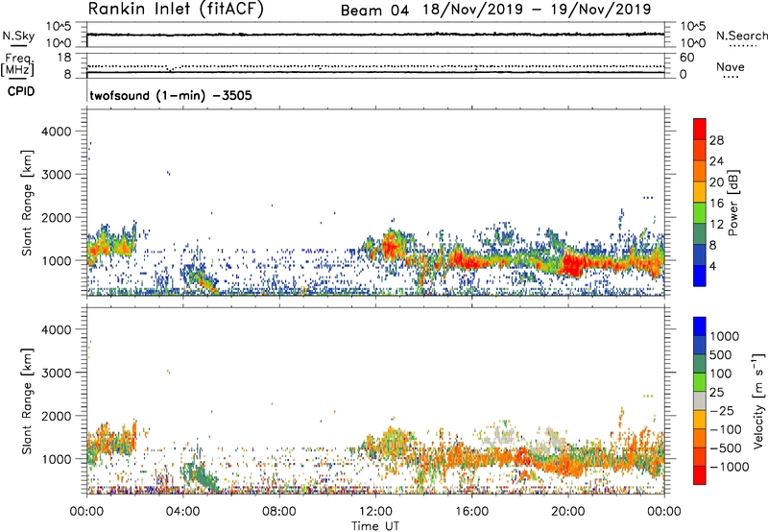Click the 28 value on power colorbar
This screenshot has height=532, width=768.
pos(716,140)
